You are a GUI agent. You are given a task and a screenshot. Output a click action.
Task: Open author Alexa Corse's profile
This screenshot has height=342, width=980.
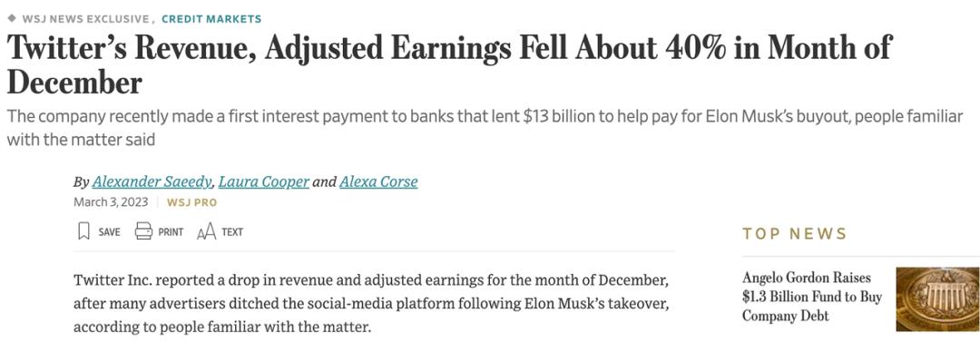(378, 182)
